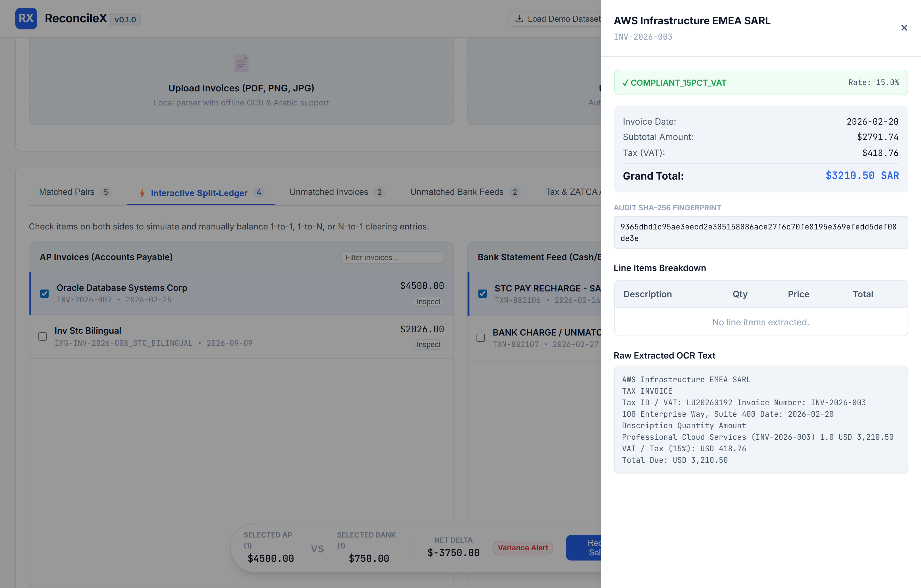This screenshot has height=588, width=921.
Task: Click the RX ReconcileX logo icon
Action: click(x=26, y=18)
